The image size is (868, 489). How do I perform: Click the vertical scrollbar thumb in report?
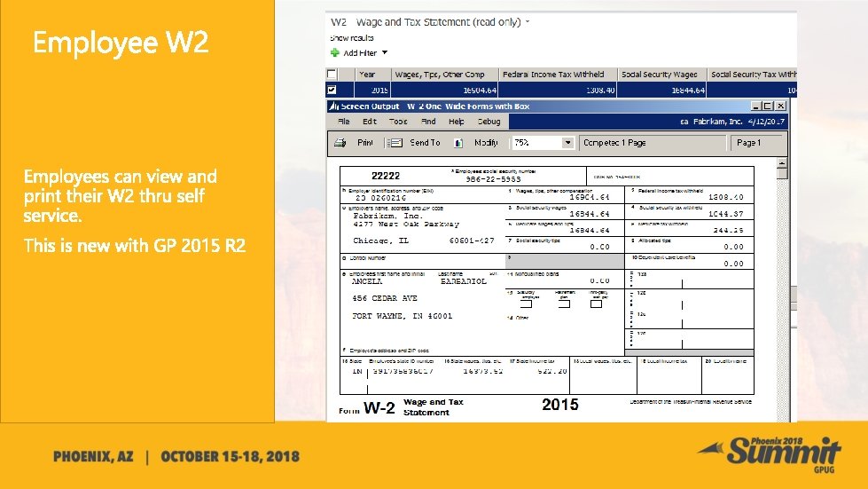click(x=782, y=174)
